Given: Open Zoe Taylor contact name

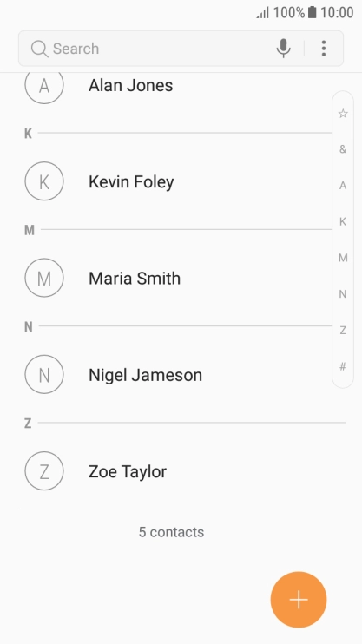Looking at the screenshot, I should [x=128, y=471].
